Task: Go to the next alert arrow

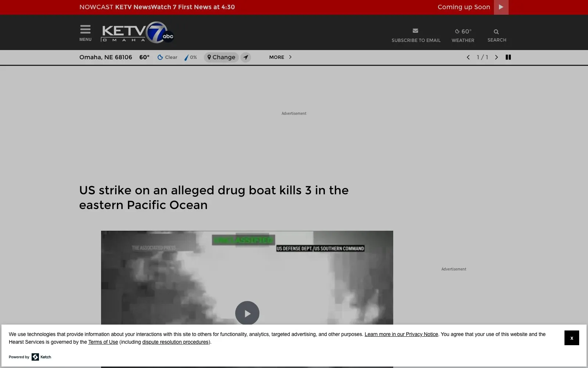Action: point(496,57)
